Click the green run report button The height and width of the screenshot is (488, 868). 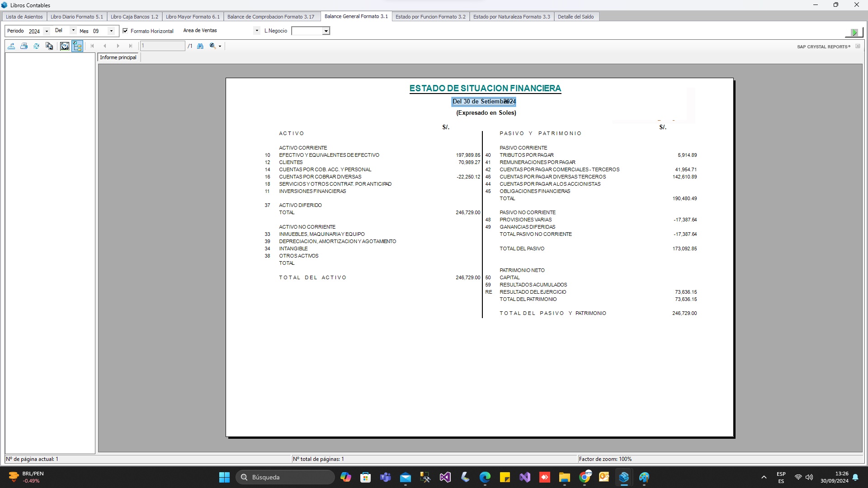pyautogui.click(x=854, y=32)
